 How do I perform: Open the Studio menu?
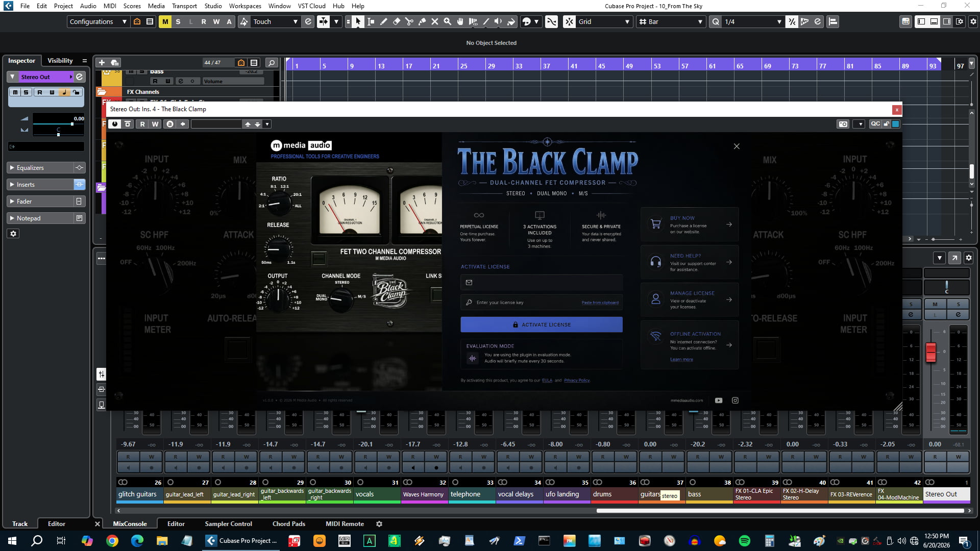pos(213,6)
